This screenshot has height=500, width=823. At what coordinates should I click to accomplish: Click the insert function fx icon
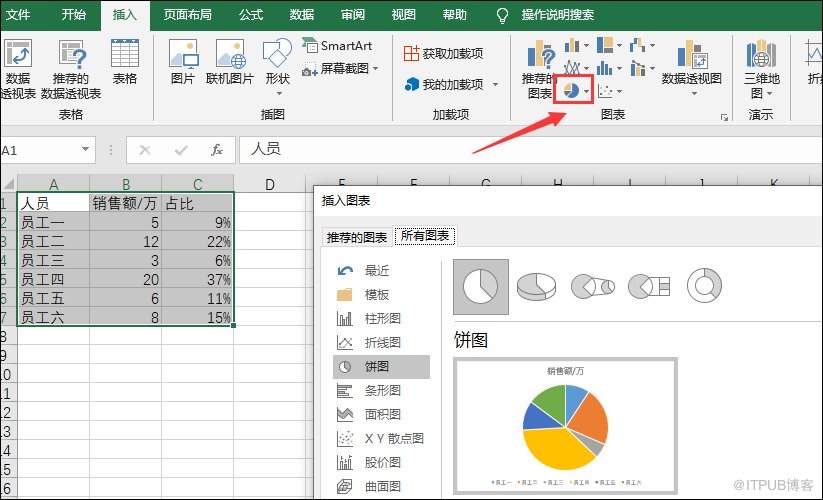(217, 150)
